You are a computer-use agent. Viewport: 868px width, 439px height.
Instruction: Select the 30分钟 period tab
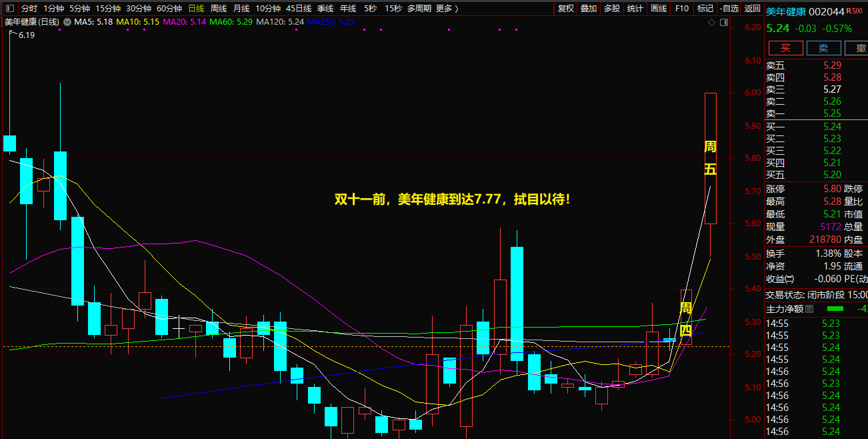pos(139,9)
